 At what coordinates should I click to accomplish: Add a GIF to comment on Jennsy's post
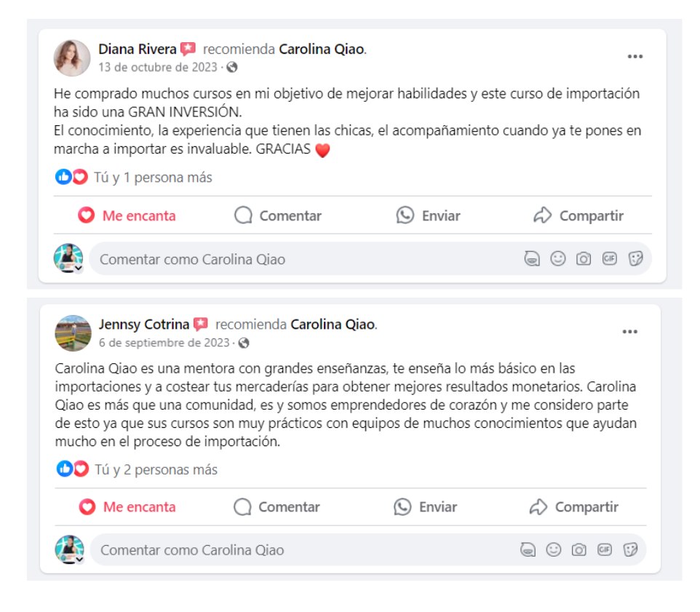605,549
